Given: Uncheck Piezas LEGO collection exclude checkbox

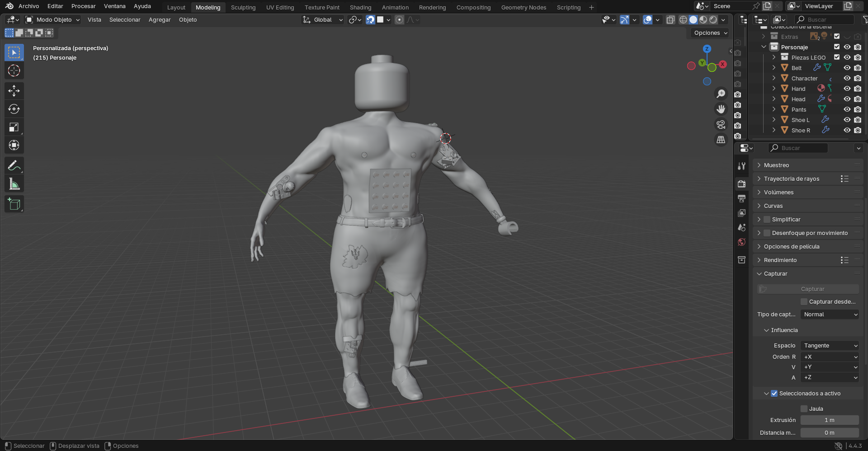Looking at the screenshot, I should [x=837, y=57].
